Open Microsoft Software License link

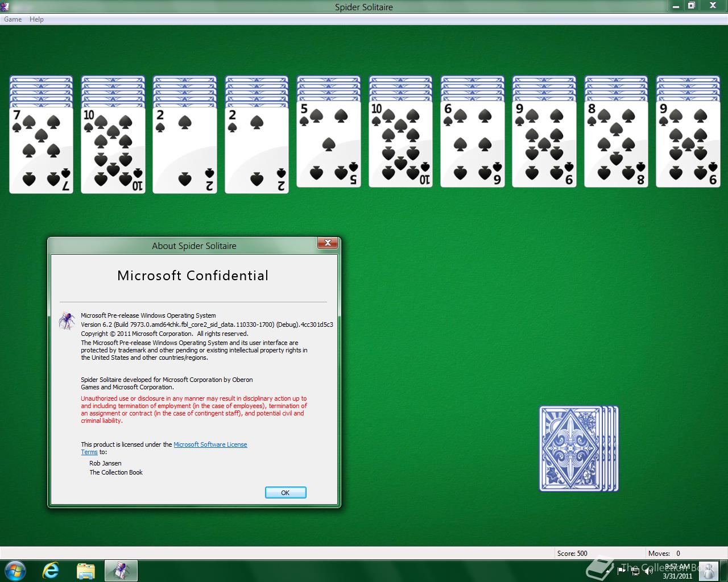coord(210,444)
